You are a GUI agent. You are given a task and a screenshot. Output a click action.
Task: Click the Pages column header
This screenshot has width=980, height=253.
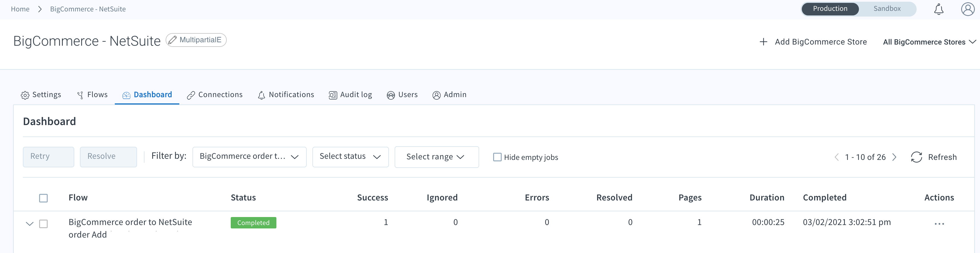click(690, 197)
